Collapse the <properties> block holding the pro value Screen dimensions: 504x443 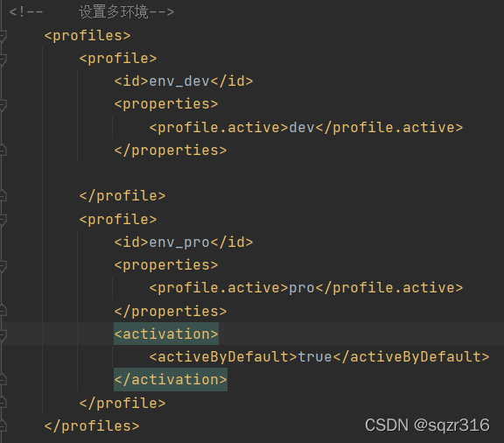click(3, 266)
